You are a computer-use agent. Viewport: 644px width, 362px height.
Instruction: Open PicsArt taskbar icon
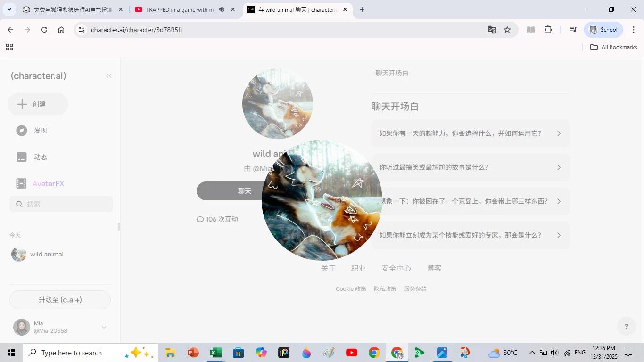pyautogui.click(x=283, y=353)
